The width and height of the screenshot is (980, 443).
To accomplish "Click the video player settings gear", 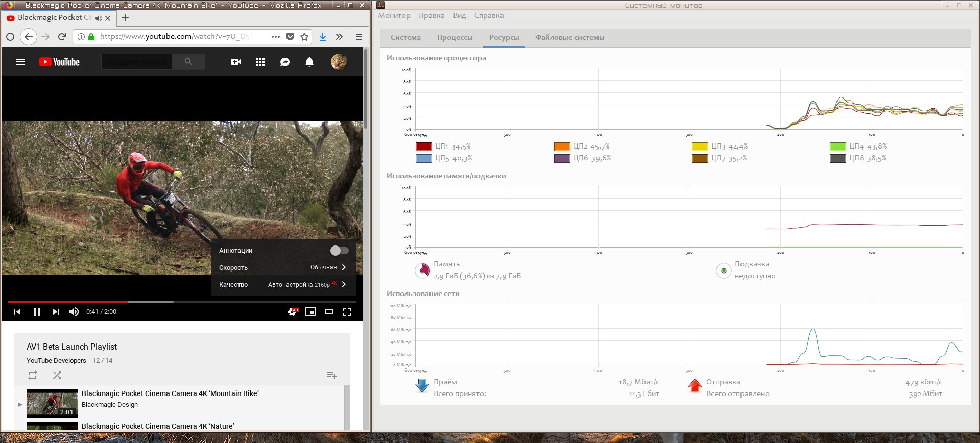I will click(x=292, y=312).
